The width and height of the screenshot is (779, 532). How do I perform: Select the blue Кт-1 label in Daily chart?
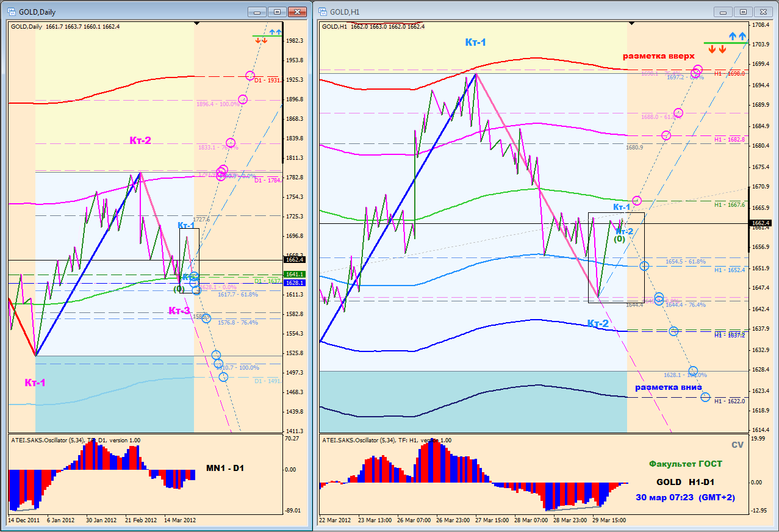[187, 225]
